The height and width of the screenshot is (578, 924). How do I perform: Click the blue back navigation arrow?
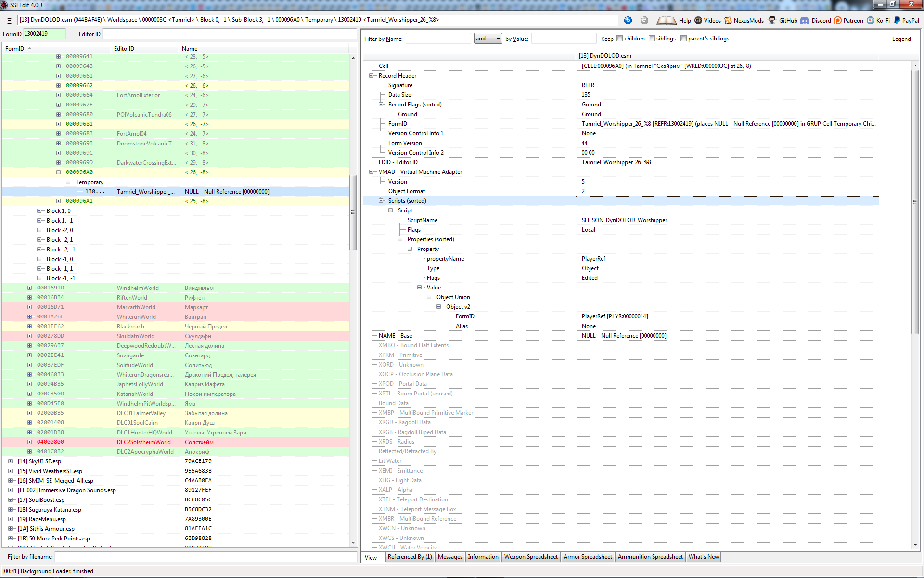coord(628,20)
